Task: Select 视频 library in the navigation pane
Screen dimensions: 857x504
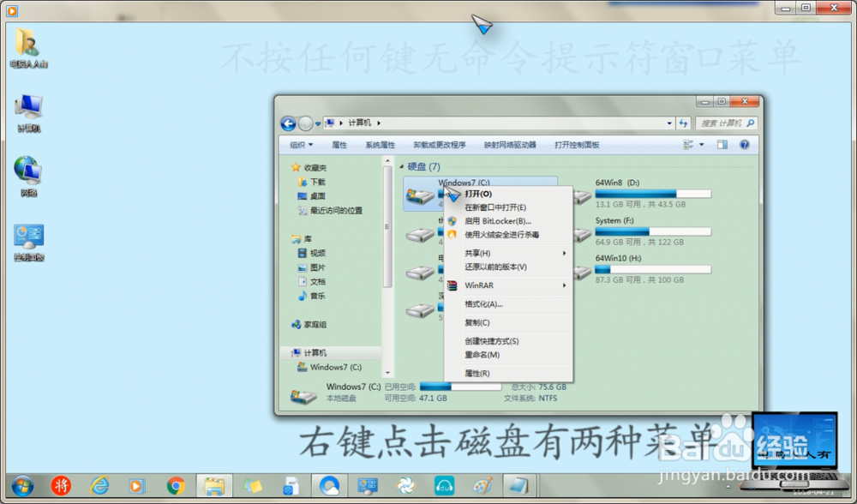Action: click(x=318, y=253)
